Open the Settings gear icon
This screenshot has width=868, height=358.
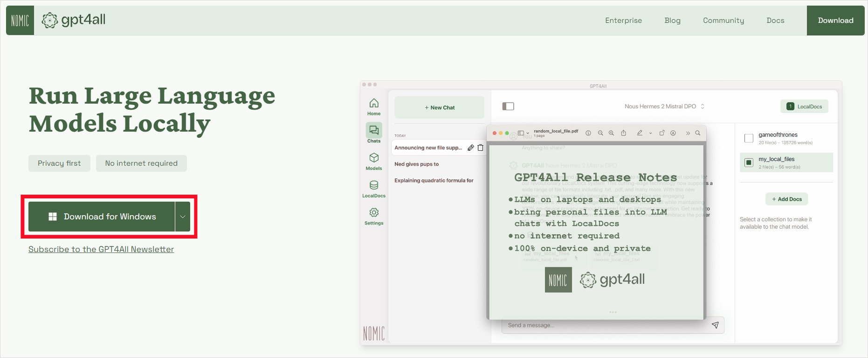coord(374,212)
